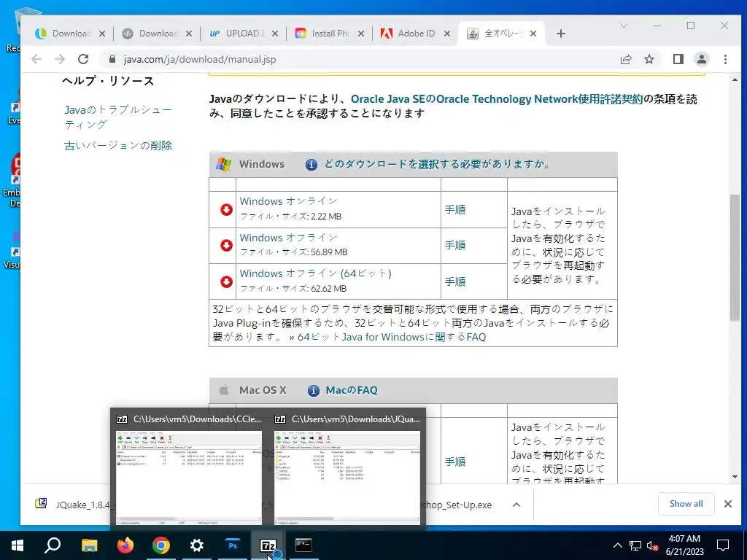Open Windows オフライン (64ビット) link
The height and width of the screenshot is (560, 747).
(x=315, y=273)
